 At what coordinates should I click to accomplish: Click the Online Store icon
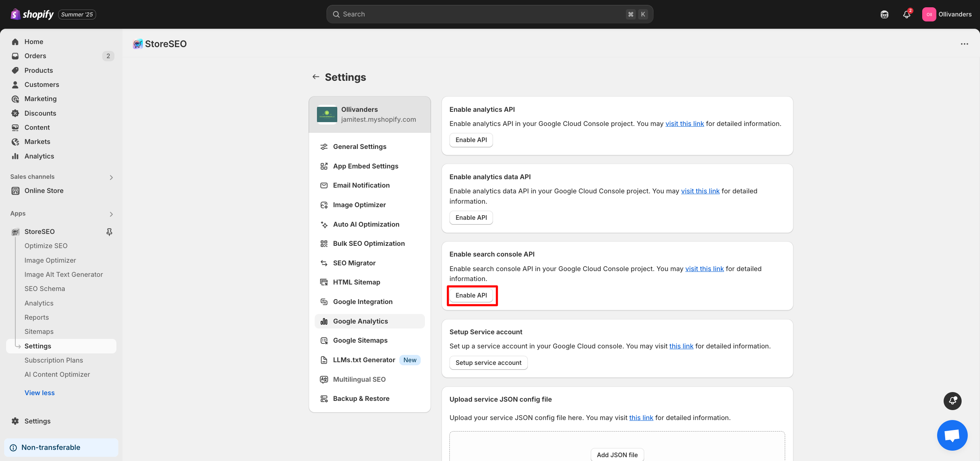tap(15, 191)
